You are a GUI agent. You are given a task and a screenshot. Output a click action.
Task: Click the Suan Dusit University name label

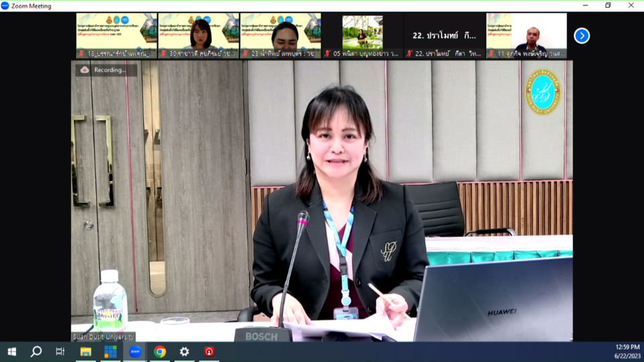[104, 337]
